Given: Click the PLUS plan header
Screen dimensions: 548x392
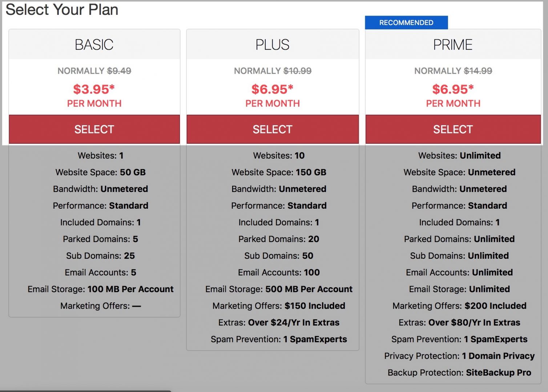Looking at the screenshot, I should (x=273, y=44).
